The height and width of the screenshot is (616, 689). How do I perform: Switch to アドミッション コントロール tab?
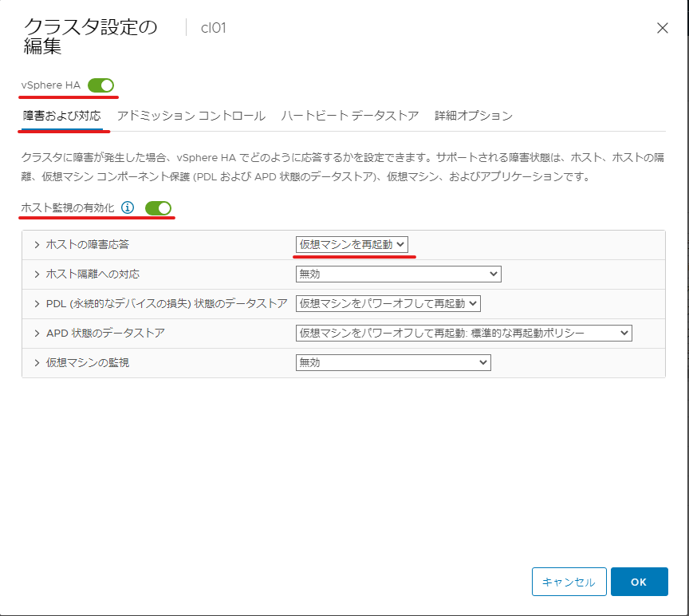coord(191,116)
